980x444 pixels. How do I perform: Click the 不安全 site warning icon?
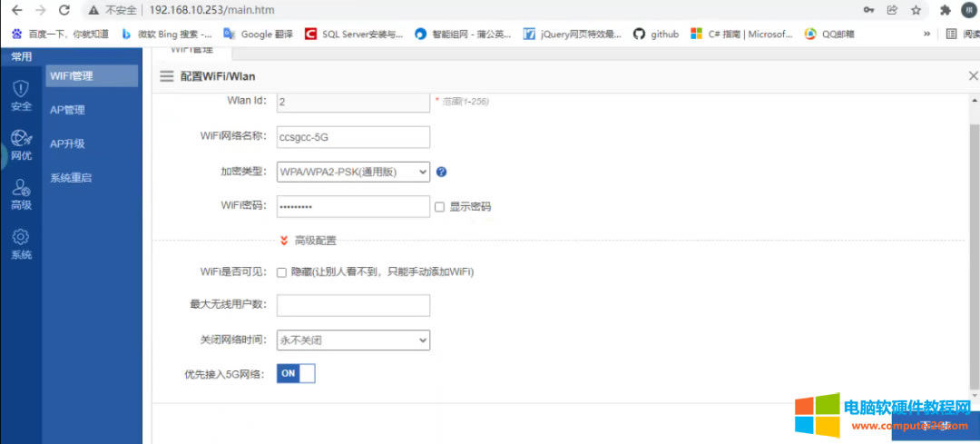(x=93, y=10)
